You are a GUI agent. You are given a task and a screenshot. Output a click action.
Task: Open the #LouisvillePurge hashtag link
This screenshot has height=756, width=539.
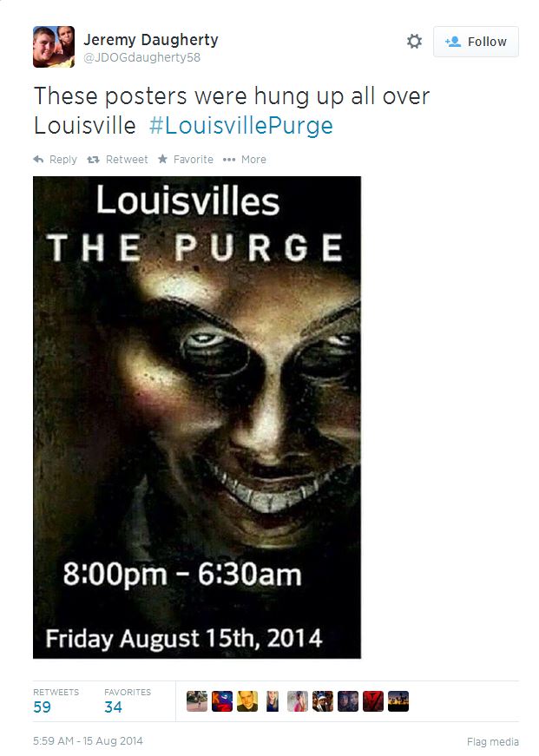[241, 126]
